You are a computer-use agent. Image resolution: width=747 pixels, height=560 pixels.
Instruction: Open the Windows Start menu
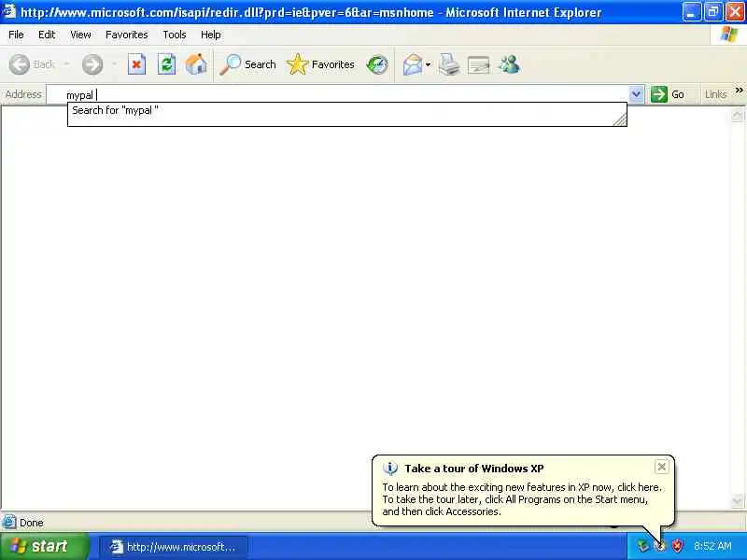44,546
